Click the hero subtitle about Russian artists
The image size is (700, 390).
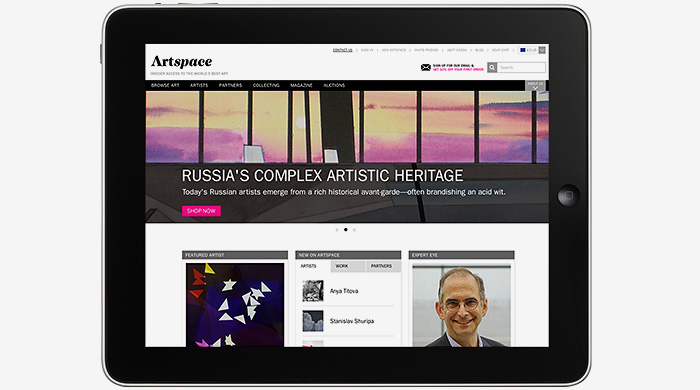click(343, 192)
